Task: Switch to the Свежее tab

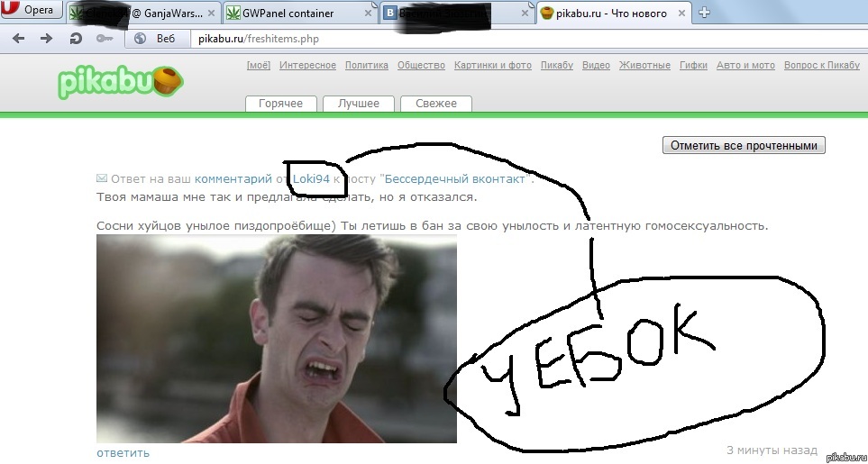Action: click(436, 104)
